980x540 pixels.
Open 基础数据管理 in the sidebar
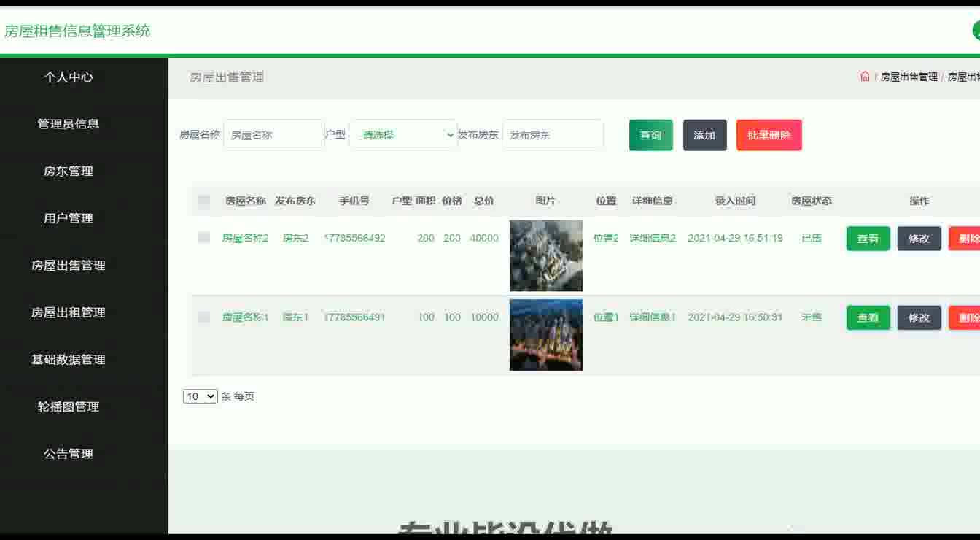69,360
